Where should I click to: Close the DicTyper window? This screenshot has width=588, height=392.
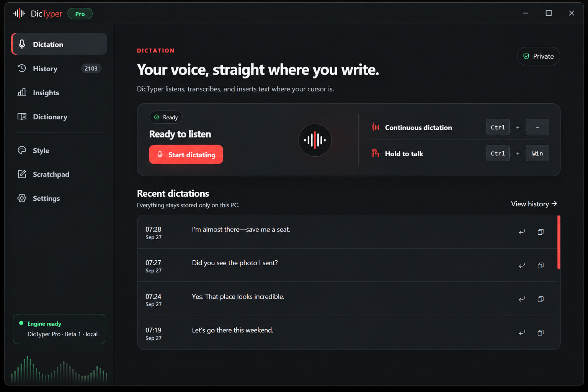point(571,13)
